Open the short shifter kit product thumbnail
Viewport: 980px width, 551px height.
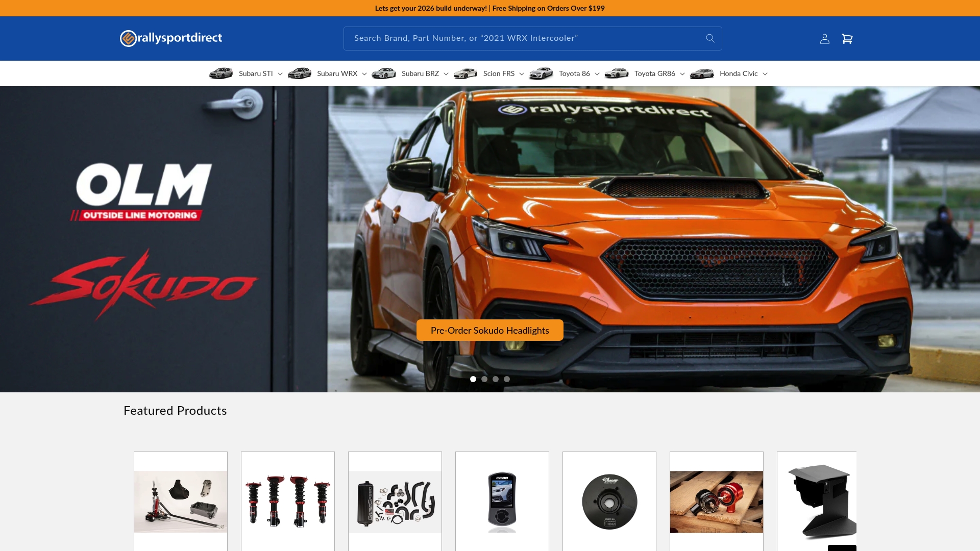click(181, 502)
